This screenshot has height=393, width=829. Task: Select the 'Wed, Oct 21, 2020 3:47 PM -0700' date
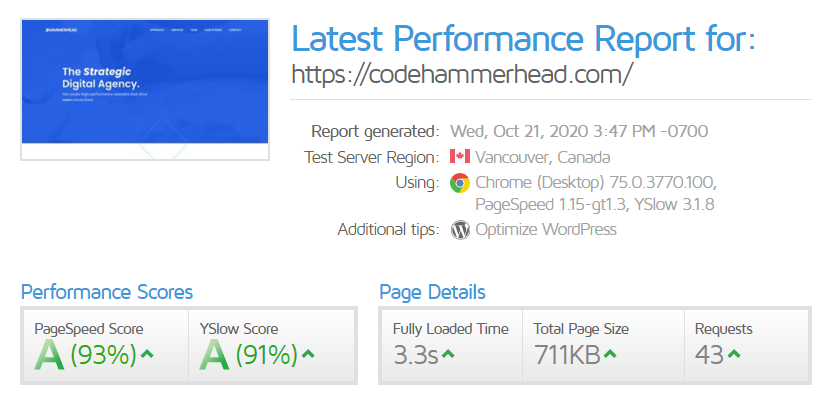click(579, 131)
